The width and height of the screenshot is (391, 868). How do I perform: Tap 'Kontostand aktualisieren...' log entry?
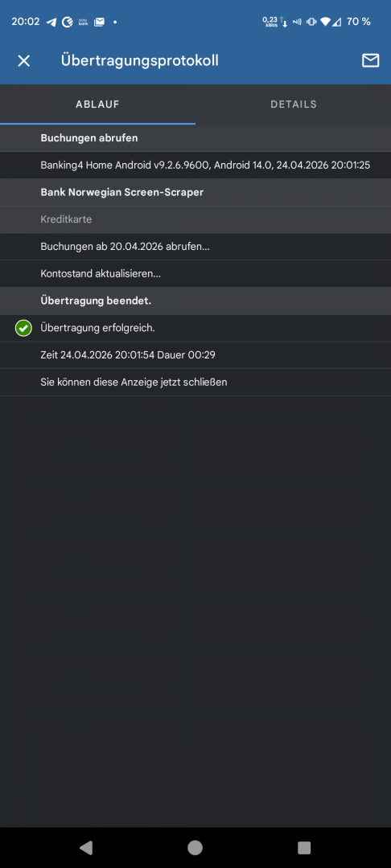[195, 274]
